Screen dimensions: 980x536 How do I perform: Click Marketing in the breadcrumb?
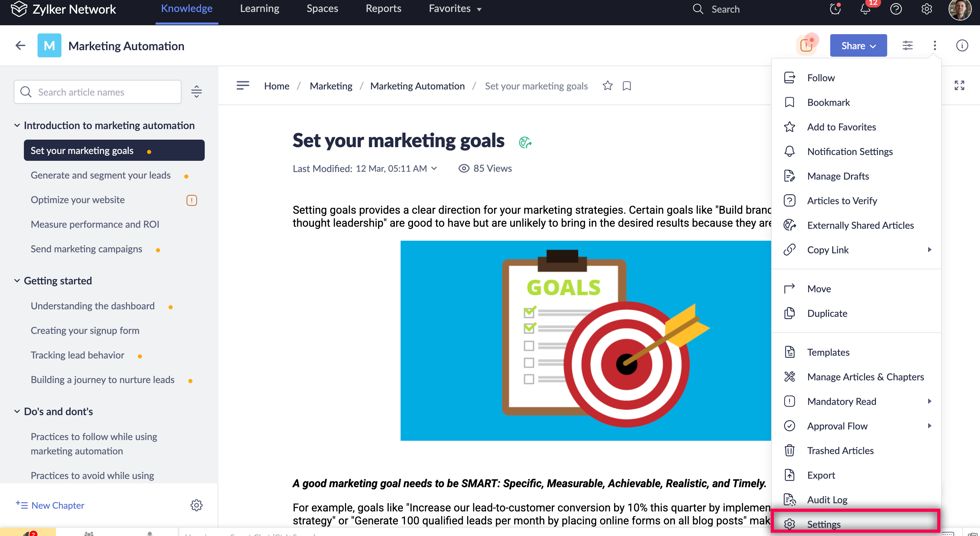pyautogui.click(x=331, y=86)
